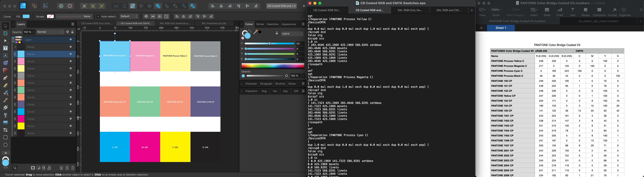This screenshot has height=177, width=644.
Task: Toggle the Auto-select checkbox
Action: (98, 16)
